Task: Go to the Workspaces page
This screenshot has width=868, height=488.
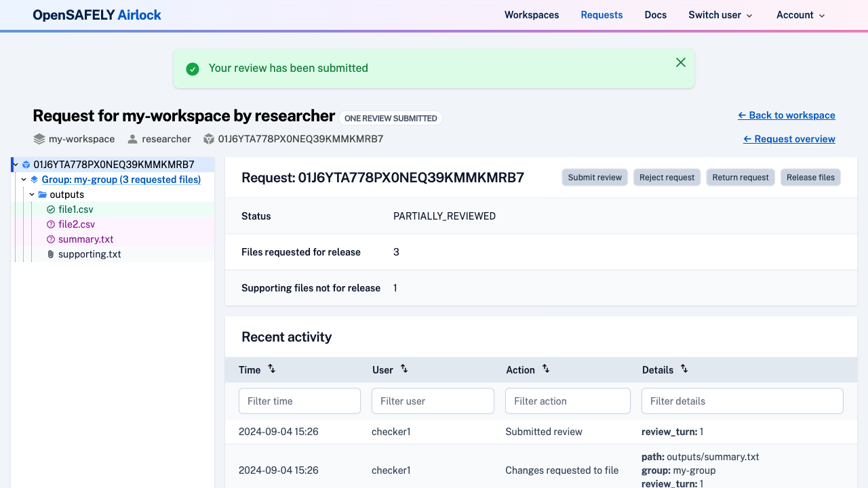Action: click(532, 15)
